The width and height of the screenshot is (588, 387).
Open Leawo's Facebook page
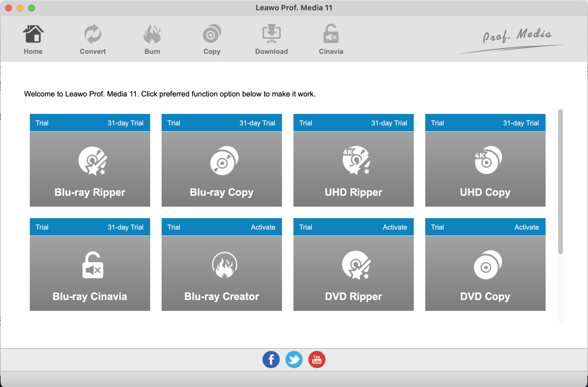(x=271, y=360)
